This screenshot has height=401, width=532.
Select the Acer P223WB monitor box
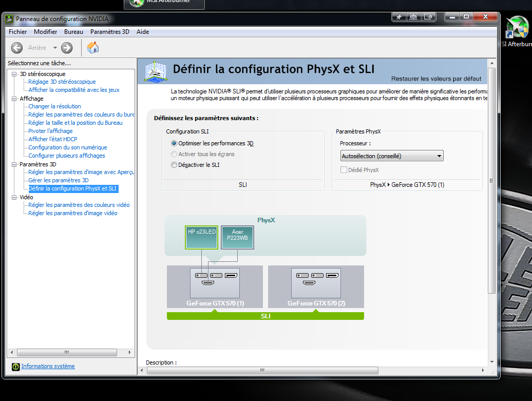tap(237, 238)
